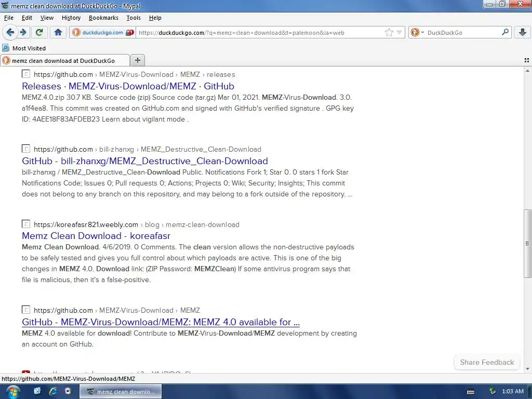The image size is (532, 399).
Task: Show the list all tabs grid icon
Action: [x=527, y=60]
